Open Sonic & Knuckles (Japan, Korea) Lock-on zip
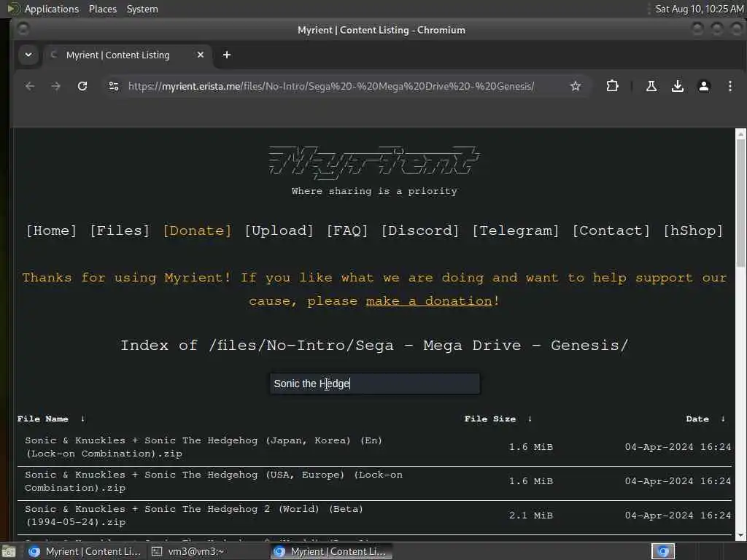The image size is (747, 560). point(204,447)
